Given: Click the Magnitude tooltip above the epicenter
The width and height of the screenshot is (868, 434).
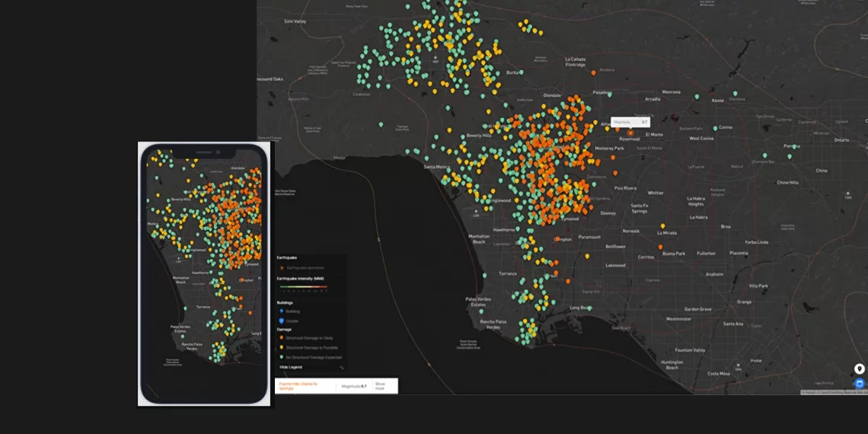Looking at the screenshot, I should click(630, 122).
